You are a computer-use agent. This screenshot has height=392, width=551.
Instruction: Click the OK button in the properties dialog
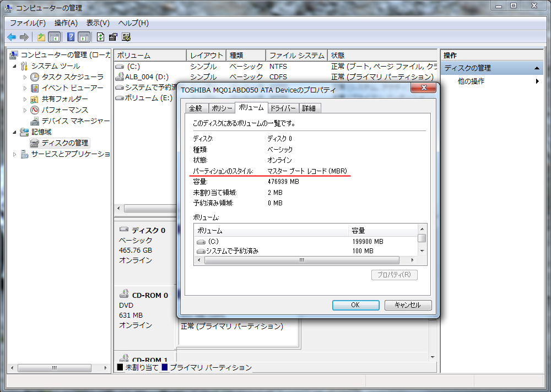(355, 304)
